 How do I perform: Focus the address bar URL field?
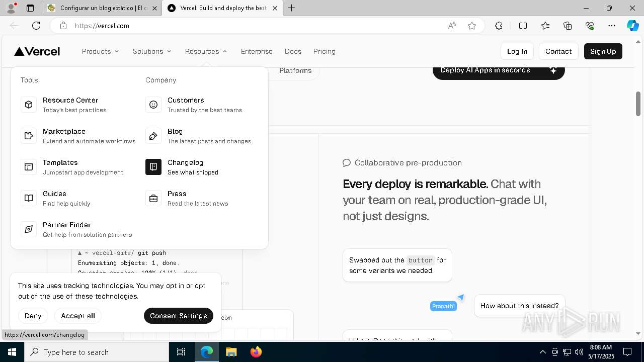tap(257, 26)
